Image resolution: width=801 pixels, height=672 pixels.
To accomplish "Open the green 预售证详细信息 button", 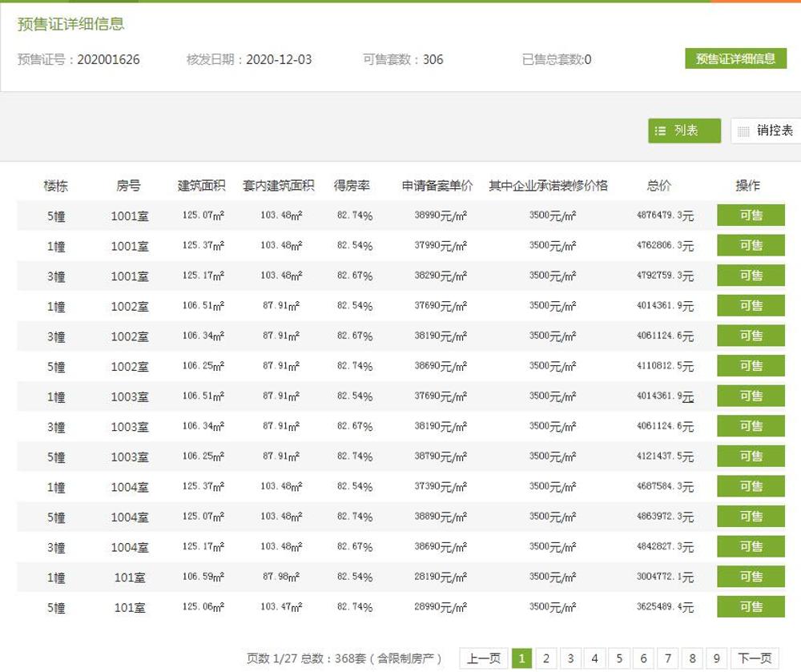I will click(x=735, y=58).
